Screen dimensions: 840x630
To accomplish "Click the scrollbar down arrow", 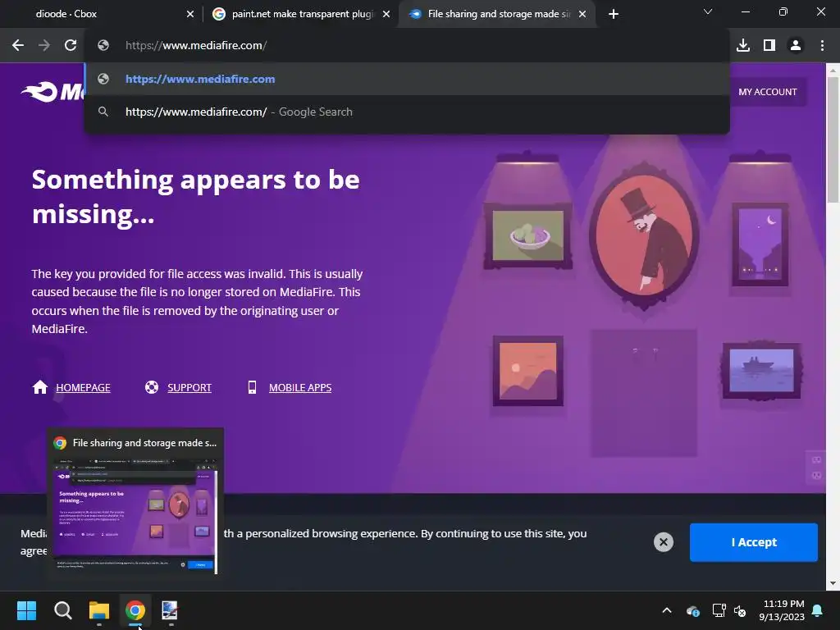I will click(833, 584).
